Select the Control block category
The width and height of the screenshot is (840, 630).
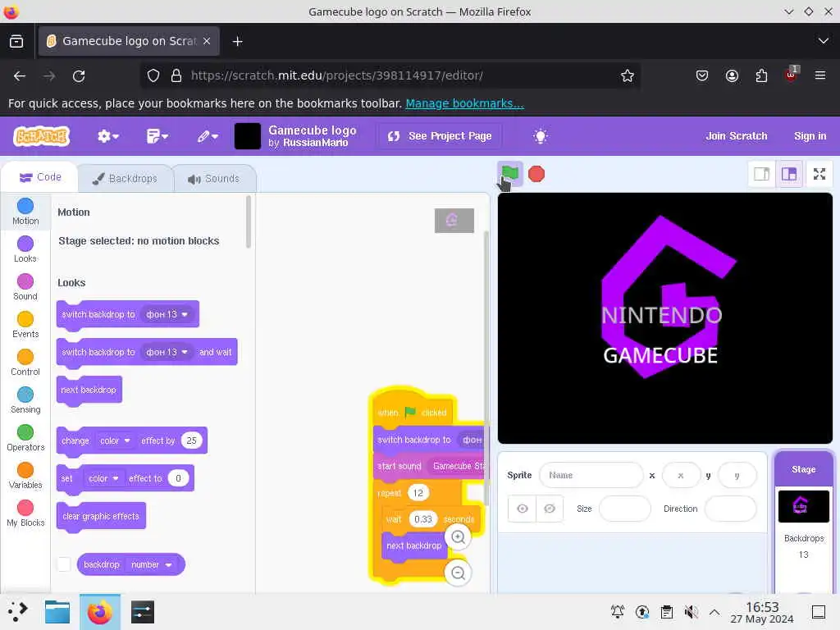tap(25, 363)
